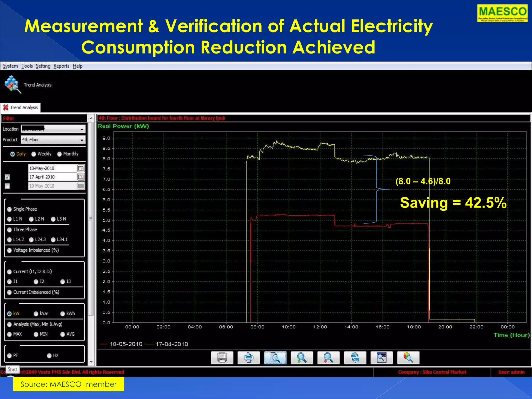
Task: Select the I3 current radio
Action: tap(62, 282)
